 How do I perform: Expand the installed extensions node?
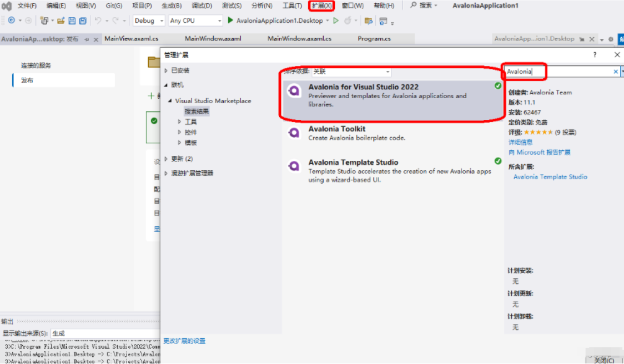pyautogui.click(x=167, y=71)
